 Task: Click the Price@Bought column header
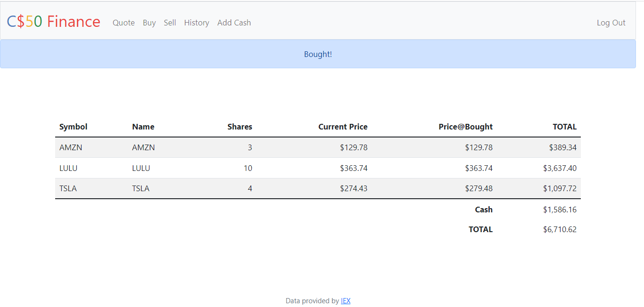pyautogui.click(x=465, y=127)
